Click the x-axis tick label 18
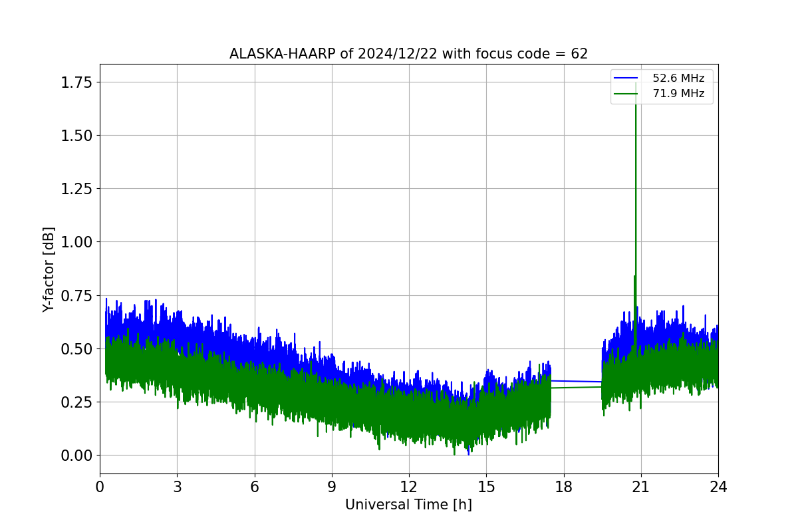The height and width of the screenshot is (532, 798). (x=563, y=487)
